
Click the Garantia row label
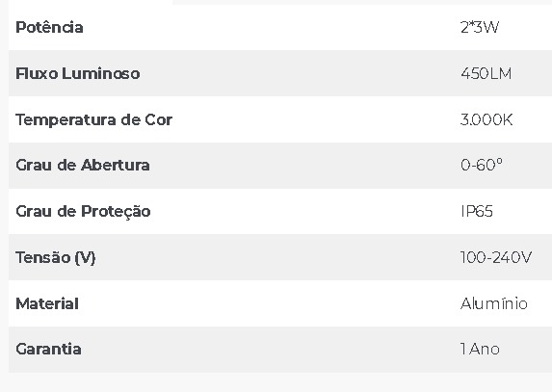tap(48, 349)
